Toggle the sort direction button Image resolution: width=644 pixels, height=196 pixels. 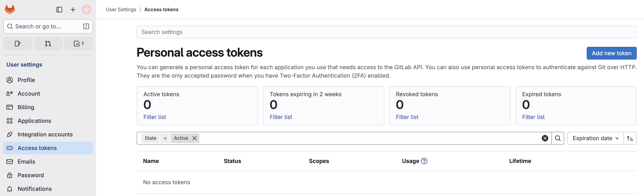(x=630, y=138)
